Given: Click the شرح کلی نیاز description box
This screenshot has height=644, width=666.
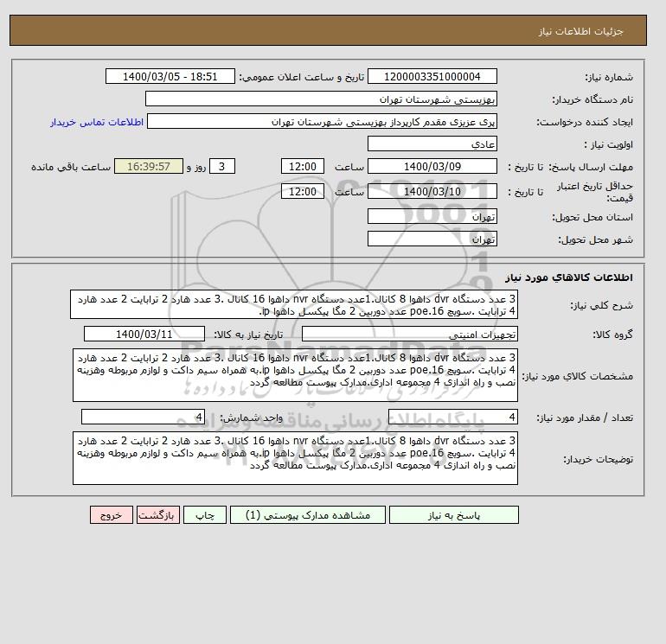Looking at the screenshot, I should click(x=294, y=305).
